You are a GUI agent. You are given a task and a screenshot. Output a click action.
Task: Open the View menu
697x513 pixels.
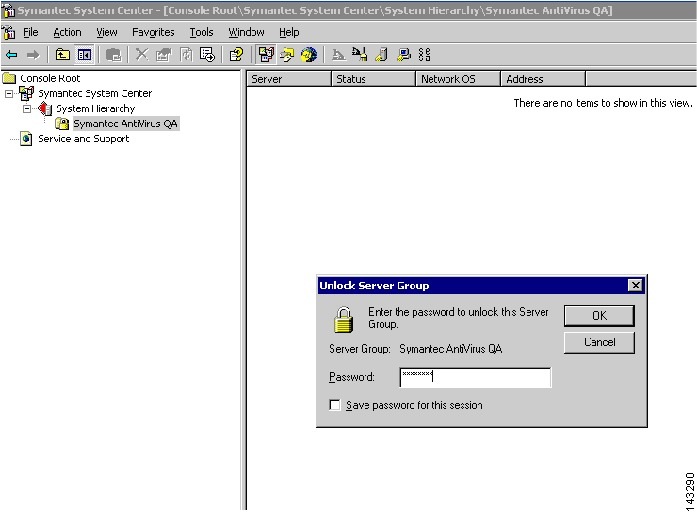(107, 32)
